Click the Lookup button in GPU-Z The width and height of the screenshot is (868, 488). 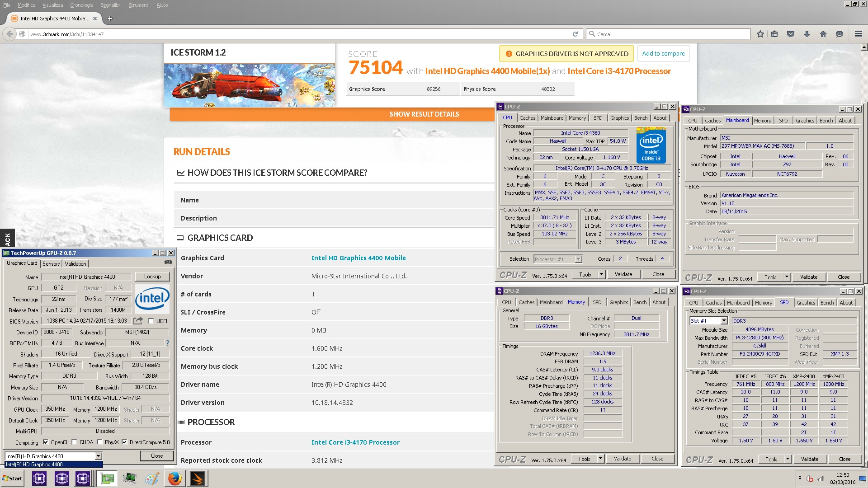tap(152, 277)
